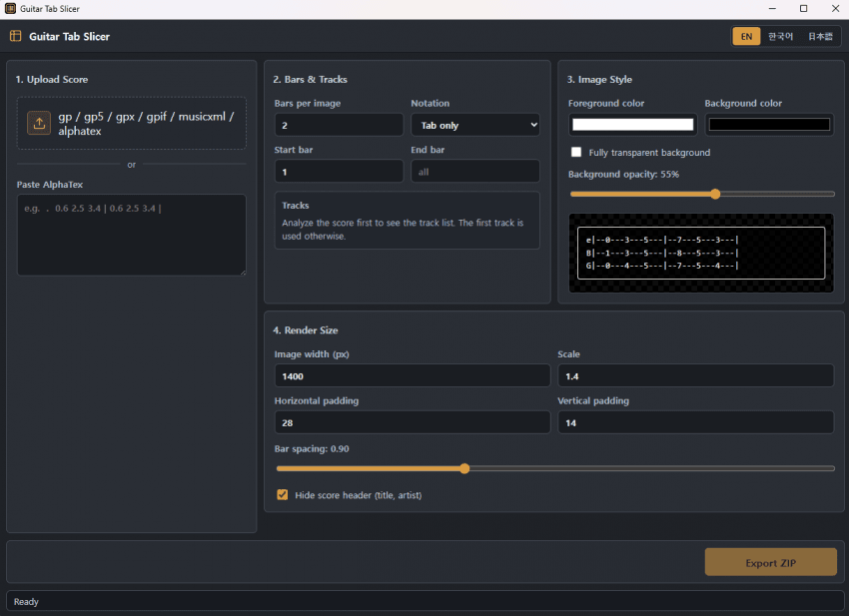Click the Background opacity slider handle
This screenshot has height=616, width=849.
[x=715, y=195]
